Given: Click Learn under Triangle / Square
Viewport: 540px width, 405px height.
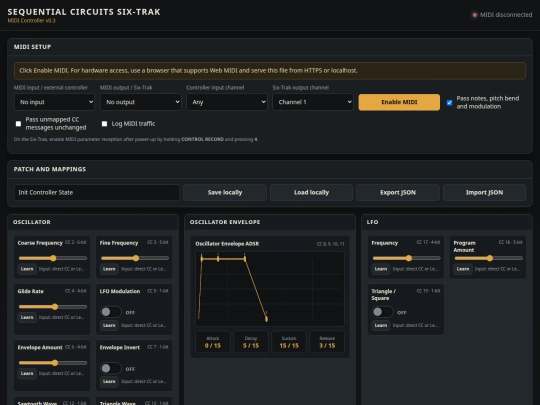Looking at the screenshot, I should click(381, 325).
